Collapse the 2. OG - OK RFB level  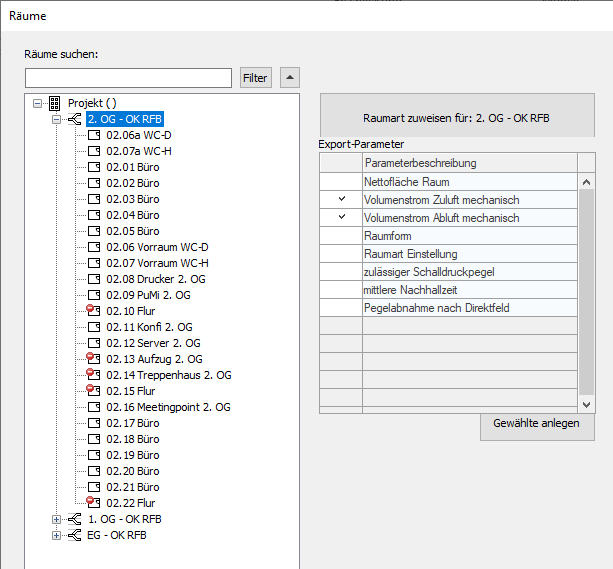point(56,119)
